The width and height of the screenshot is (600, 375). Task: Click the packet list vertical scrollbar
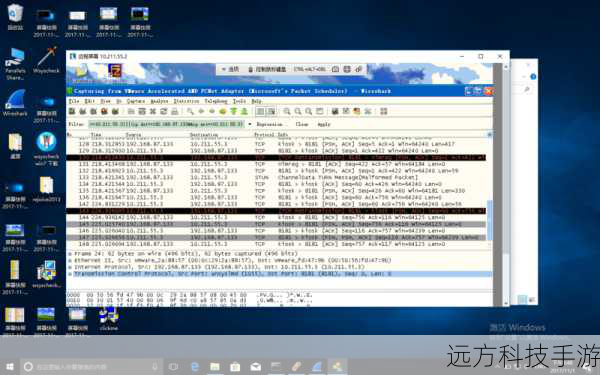(489, 191)
